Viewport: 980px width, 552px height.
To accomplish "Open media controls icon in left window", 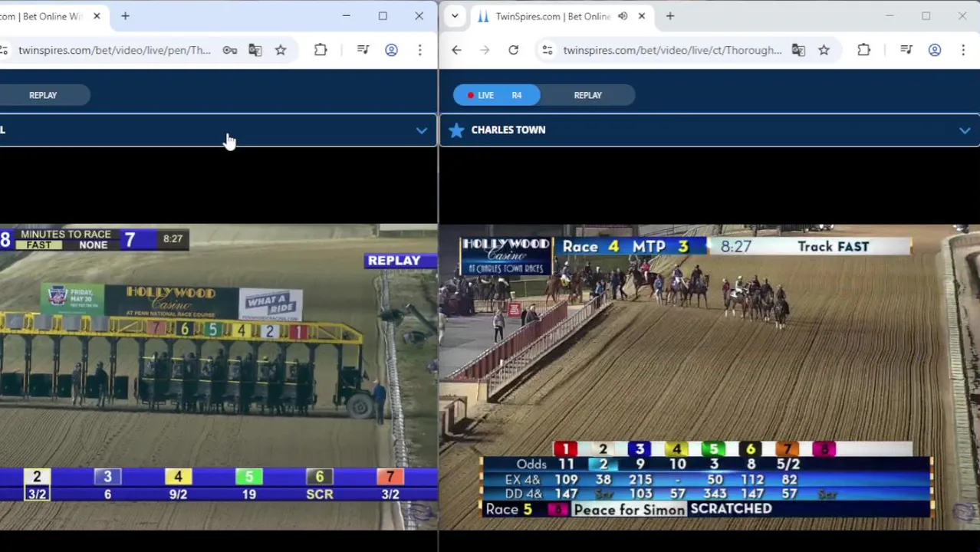I will (363, 50).
